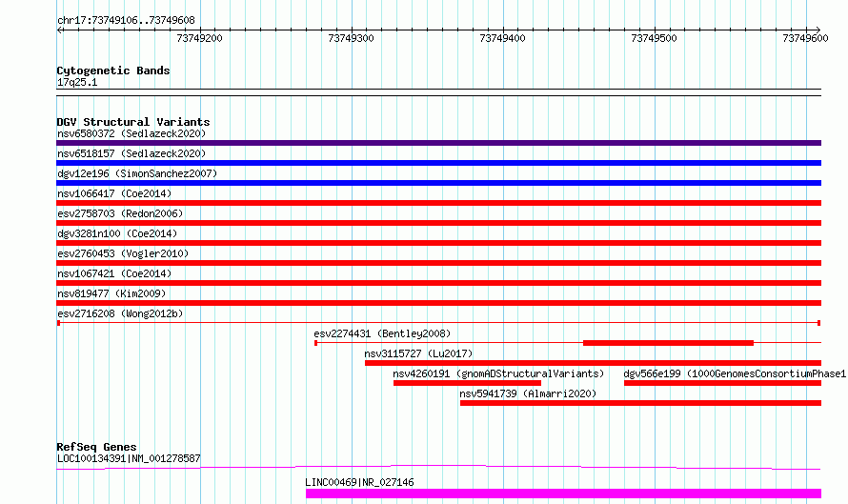Select variant label esv2274431 (Bentley2008)
Viewport: 848px width, 504px height.
(382, 333)
